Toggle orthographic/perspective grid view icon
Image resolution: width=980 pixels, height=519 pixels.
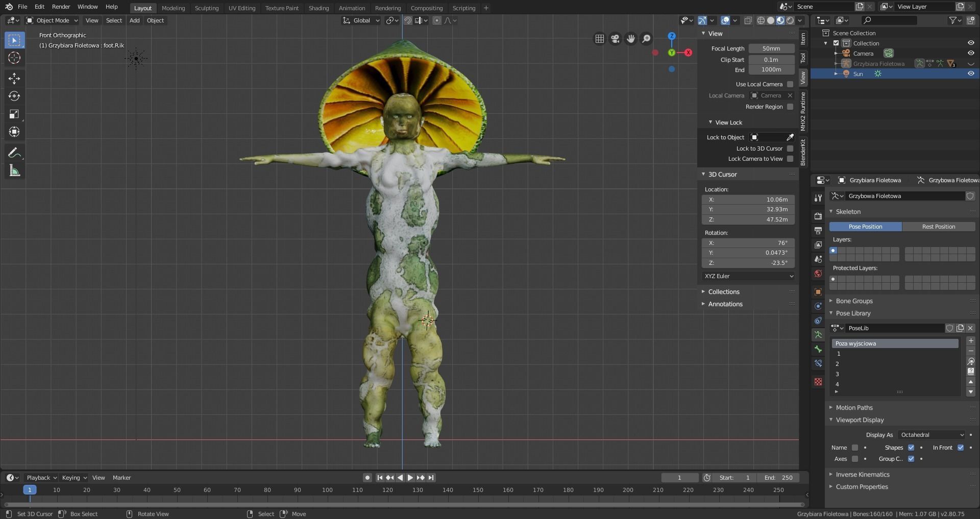[x=600, y=39]
